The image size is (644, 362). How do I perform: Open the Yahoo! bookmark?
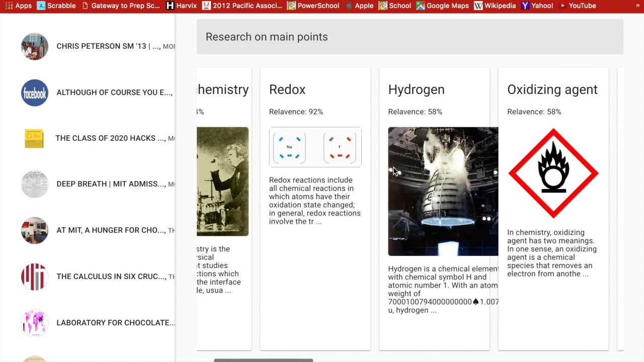(x=538, y=6)
